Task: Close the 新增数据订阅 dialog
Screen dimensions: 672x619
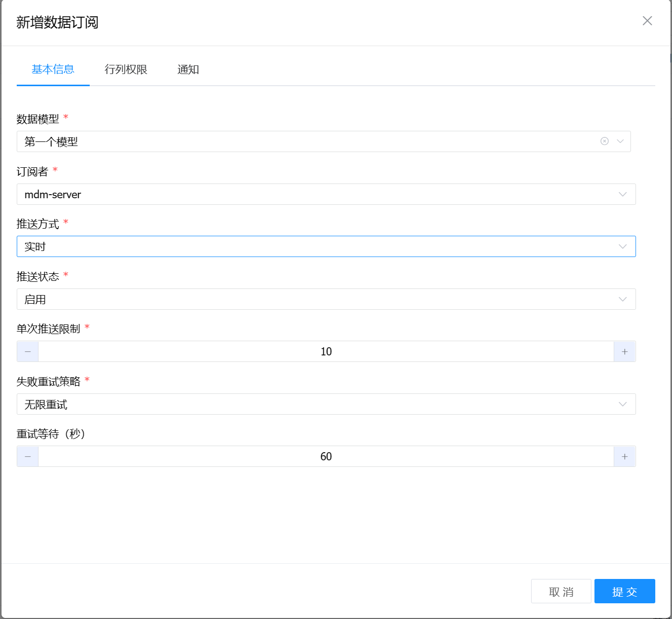Action: pos(647,21)
